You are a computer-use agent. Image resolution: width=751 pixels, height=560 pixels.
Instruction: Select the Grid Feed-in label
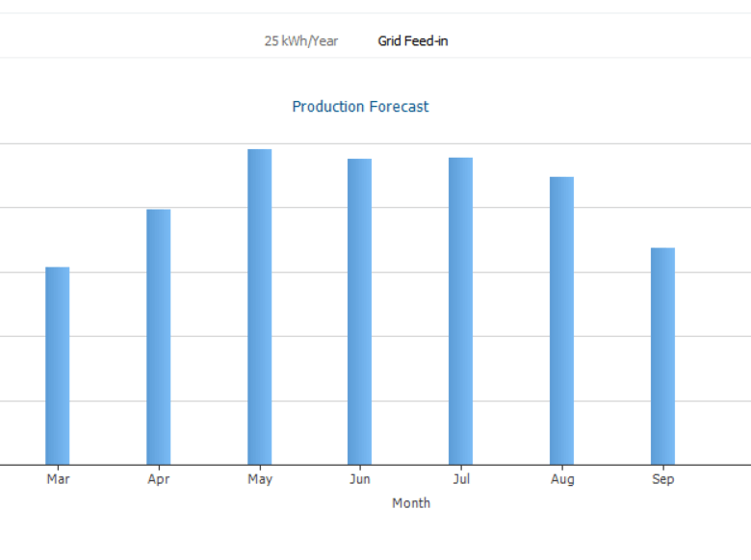(412, 41)
